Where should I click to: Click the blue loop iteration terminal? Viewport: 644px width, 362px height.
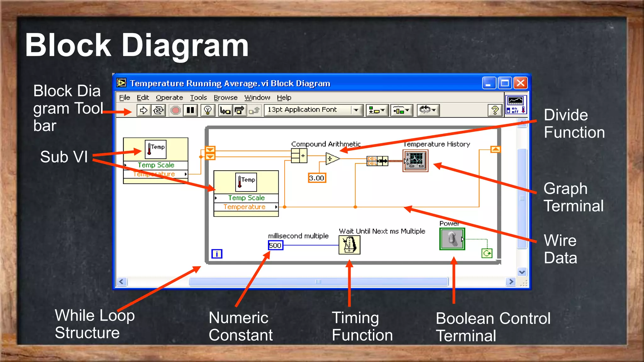tap(217, 254)
